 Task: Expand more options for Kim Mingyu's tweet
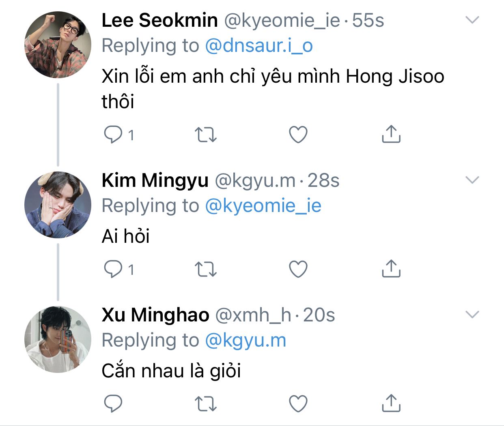(472, 180)
